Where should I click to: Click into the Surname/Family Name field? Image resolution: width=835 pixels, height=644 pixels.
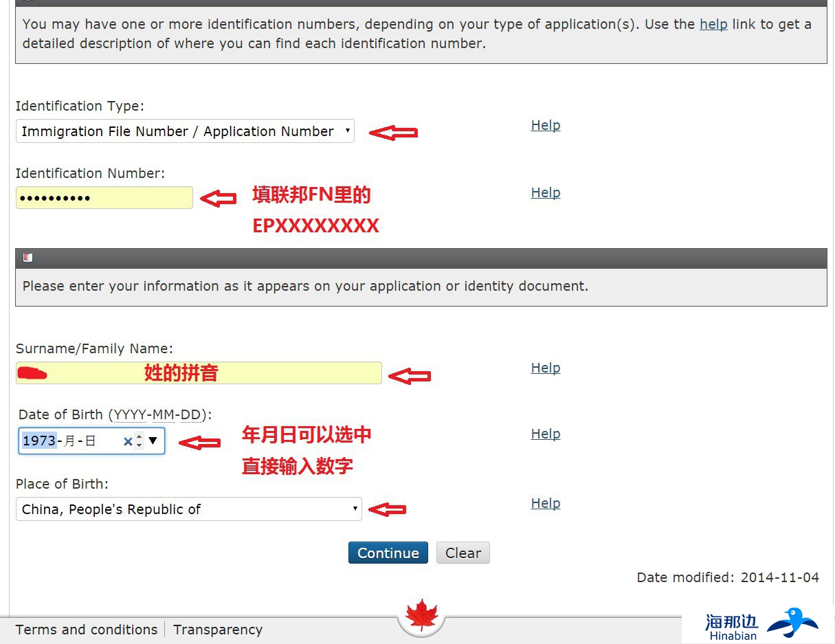click(198, 373)
